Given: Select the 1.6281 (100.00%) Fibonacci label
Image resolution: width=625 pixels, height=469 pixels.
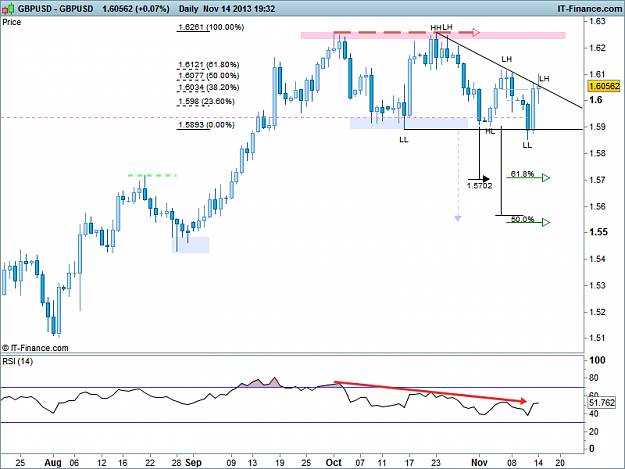Looking at the screenshot, I should point(211,27).
